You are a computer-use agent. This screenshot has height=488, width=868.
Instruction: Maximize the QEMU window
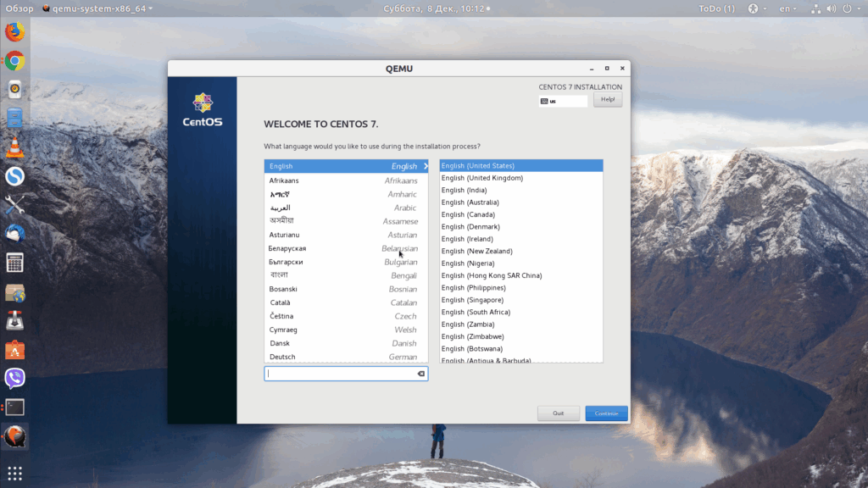point(607,69)
